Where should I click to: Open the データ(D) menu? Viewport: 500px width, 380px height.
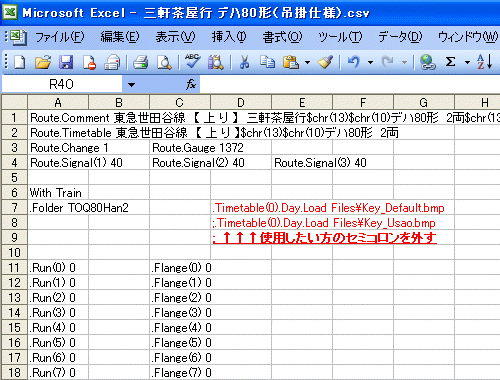click(x=400, y=37)
